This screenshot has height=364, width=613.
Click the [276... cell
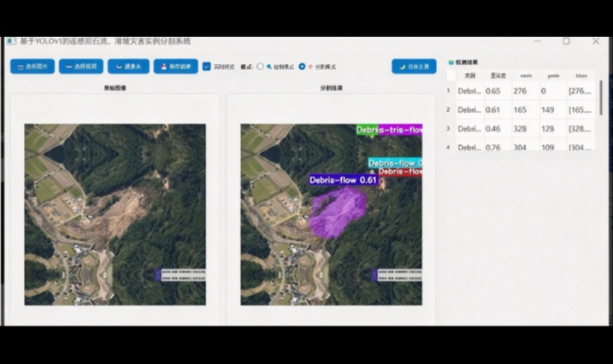pos(581,91)
